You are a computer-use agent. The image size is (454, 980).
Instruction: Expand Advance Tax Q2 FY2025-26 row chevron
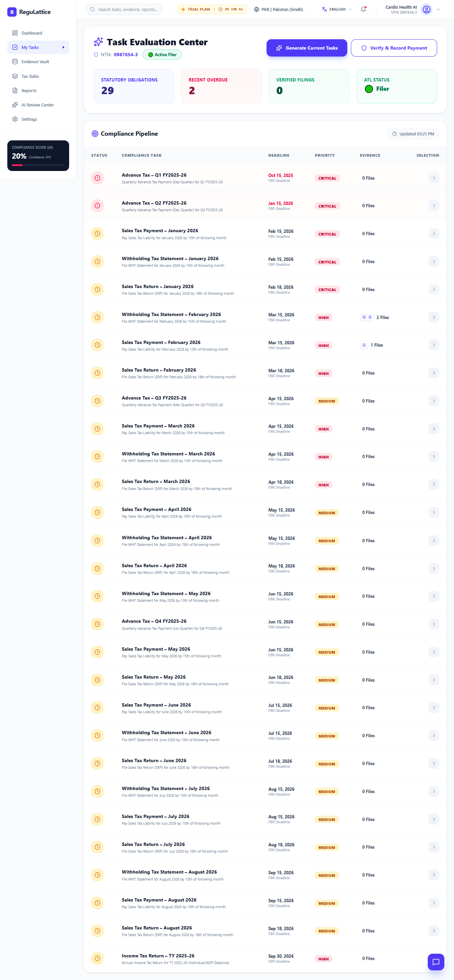pos(433,206)
